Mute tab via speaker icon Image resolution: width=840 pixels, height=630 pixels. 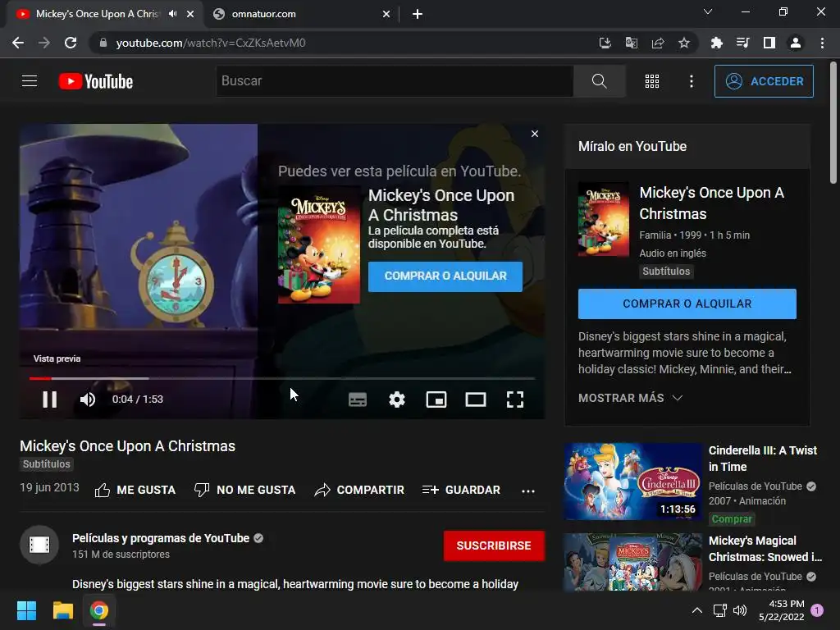172,14
